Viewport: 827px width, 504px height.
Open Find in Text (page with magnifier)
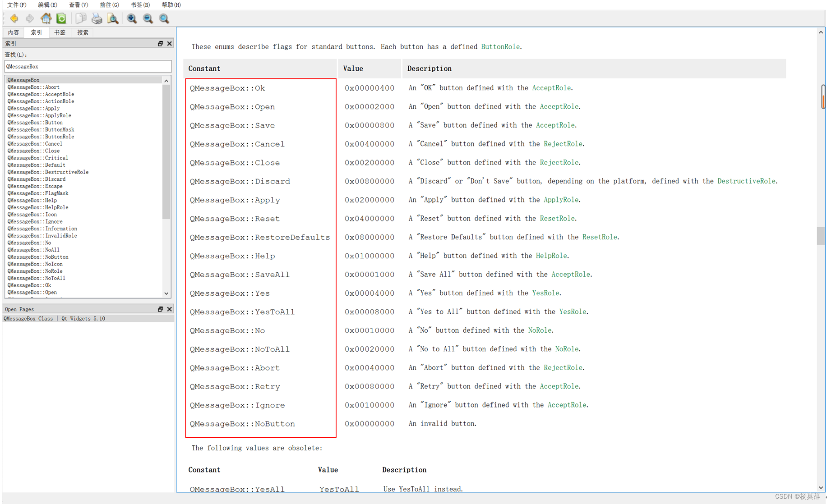(x=113, y=18)
